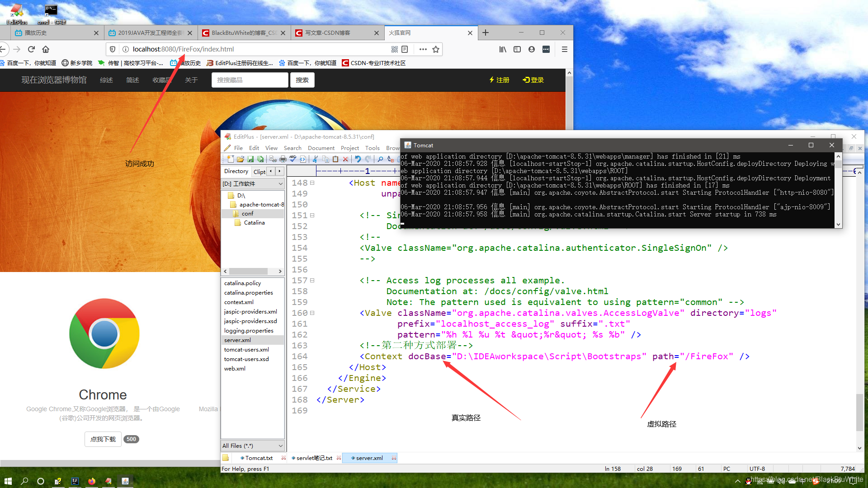Click the 点我下载 download button under Chrome
This screenshot has height=488, width=868.
pos(103,439)
